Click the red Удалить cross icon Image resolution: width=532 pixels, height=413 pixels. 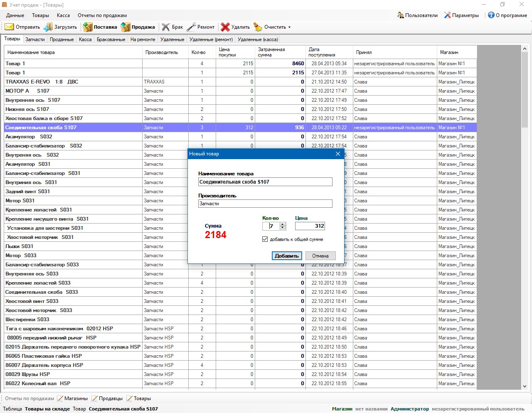(225, 27)
